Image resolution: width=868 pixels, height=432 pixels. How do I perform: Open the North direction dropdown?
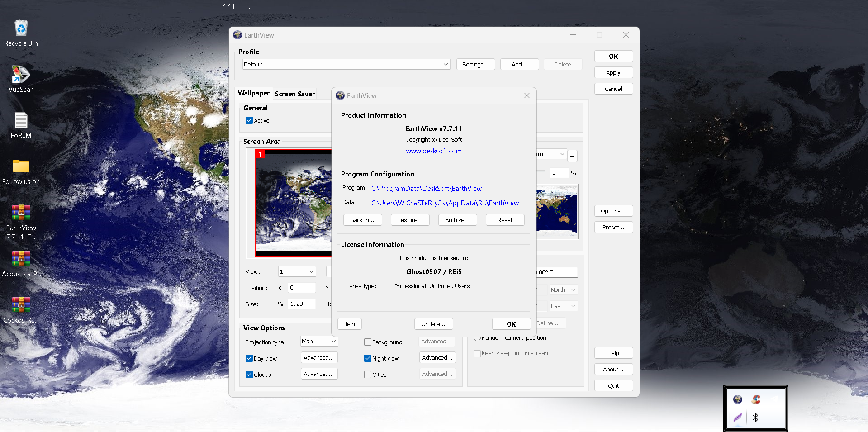[563, 290]
